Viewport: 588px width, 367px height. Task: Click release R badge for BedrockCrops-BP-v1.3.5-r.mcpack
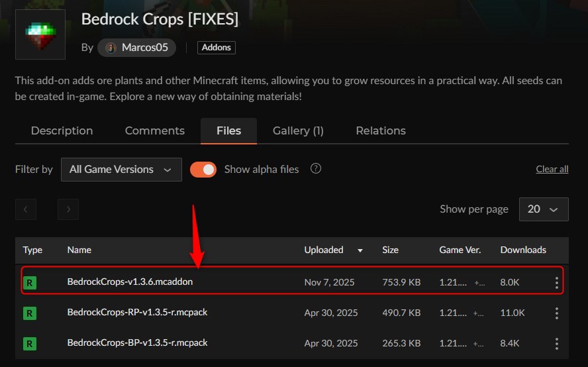point(30,344)
